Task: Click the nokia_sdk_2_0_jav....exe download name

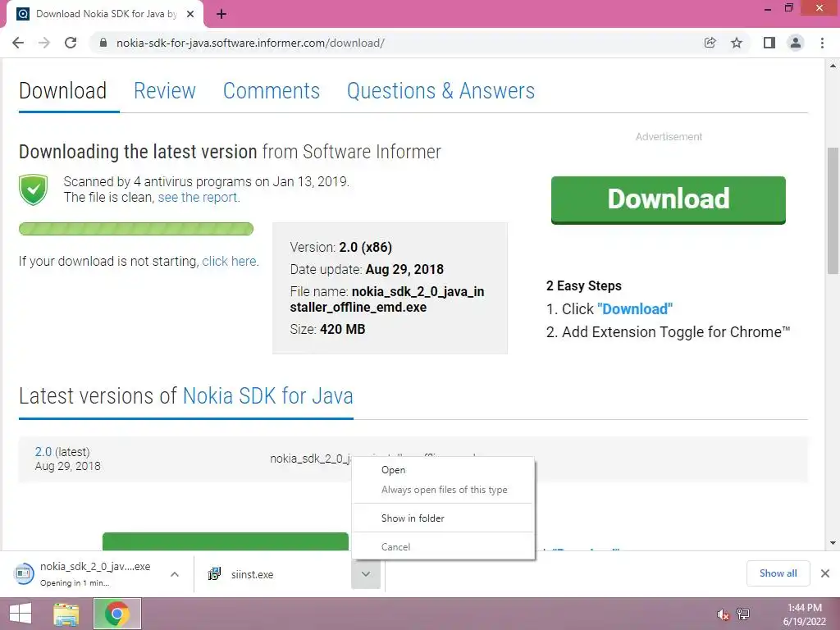Action: [x=95, y=566]
